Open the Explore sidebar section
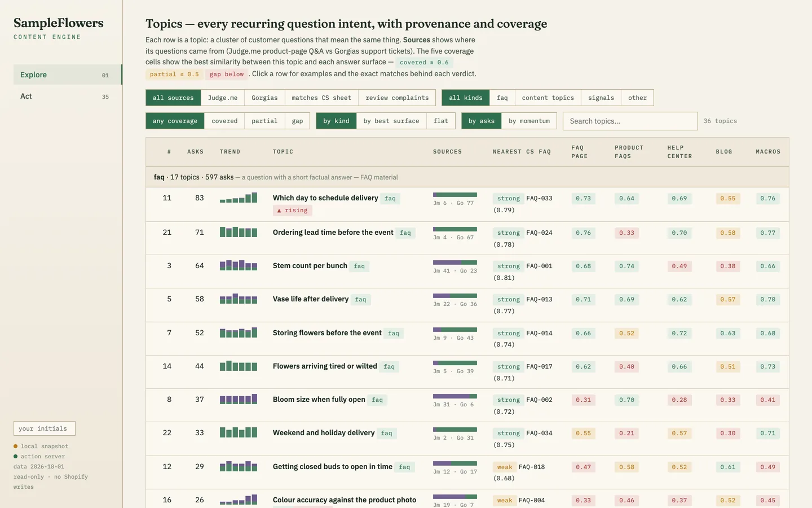This screenshot has height=508, width=812. [68, 75]
